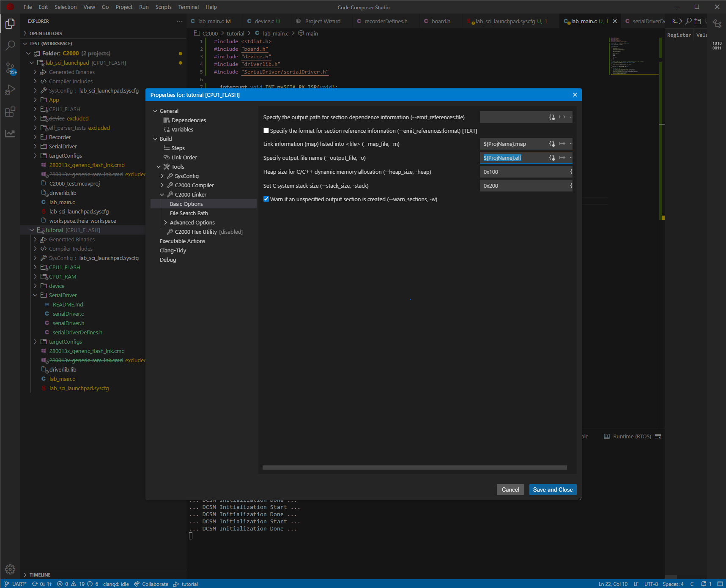
Task: Click variable braces icon for output file name
Action: (x=552, y=158)
